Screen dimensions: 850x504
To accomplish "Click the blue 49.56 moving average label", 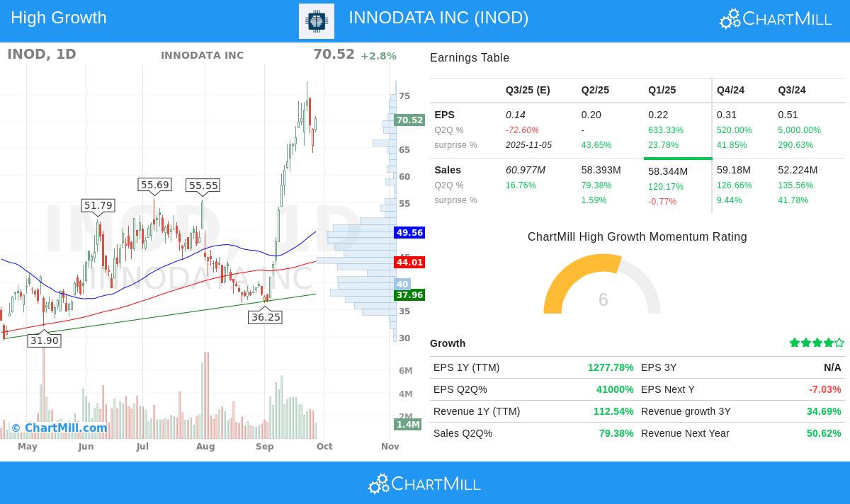I will [x=409, y=232].
